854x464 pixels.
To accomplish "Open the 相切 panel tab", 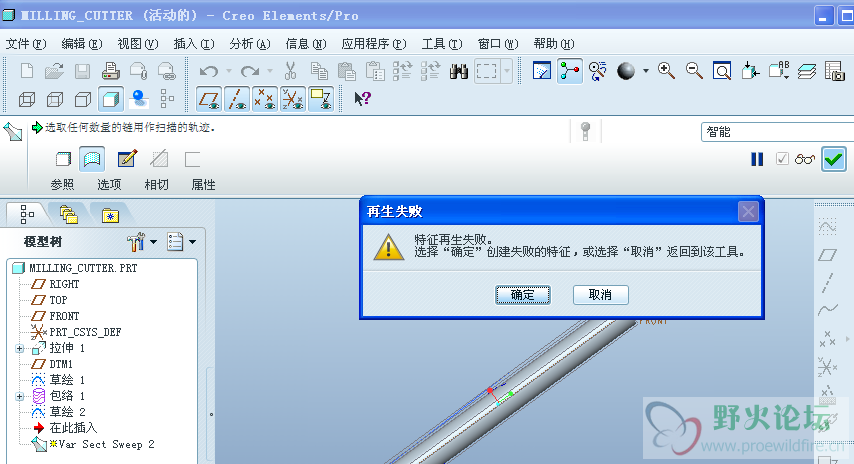I will tap(156, 185).
